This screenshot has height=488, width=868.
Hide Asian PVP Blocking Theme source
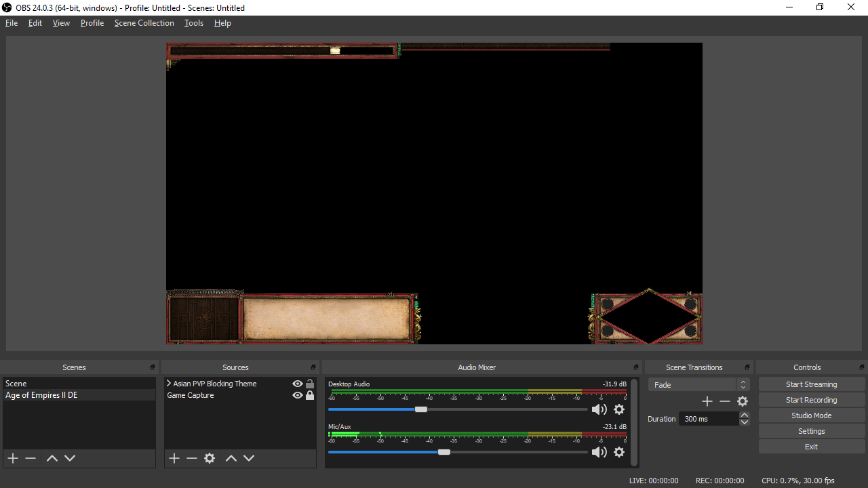click(x=297, y=384)
